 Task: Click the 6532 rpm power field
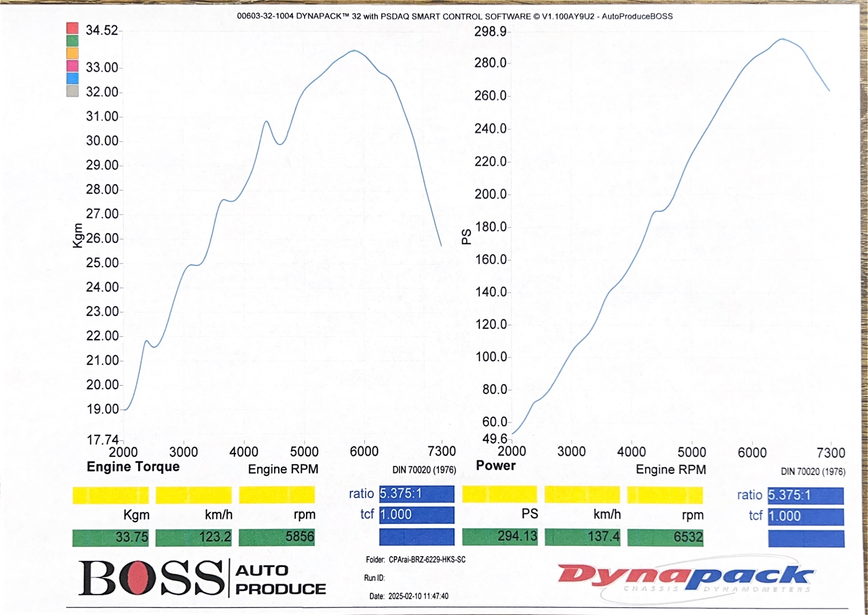665,537
